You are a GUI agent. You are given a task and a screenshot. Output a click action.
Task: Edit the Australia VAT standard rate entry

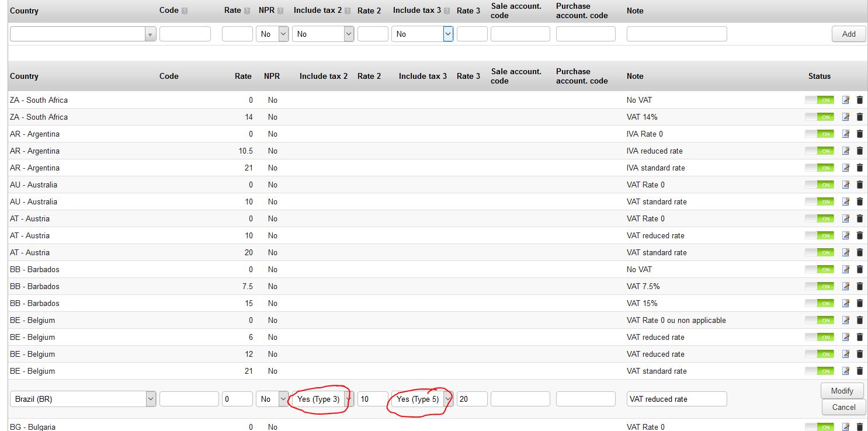click(845, 201)
